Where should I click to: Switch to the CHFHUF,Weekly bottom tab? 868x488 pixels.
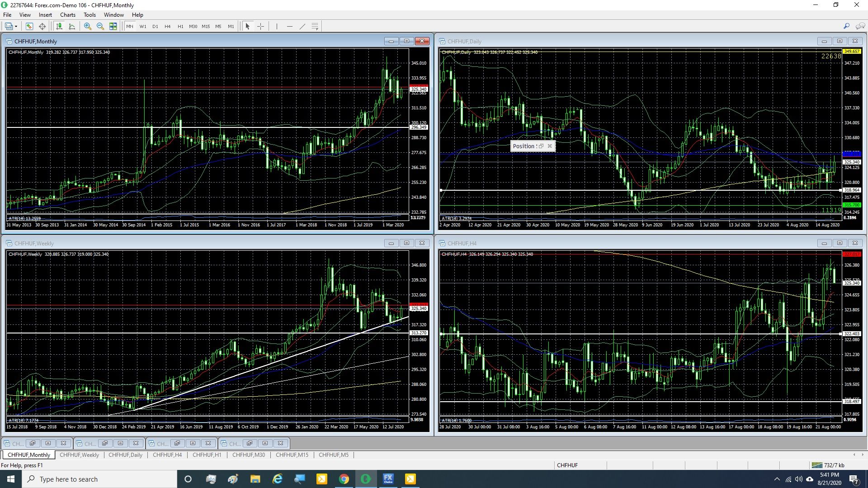click(x=79, y=455)
